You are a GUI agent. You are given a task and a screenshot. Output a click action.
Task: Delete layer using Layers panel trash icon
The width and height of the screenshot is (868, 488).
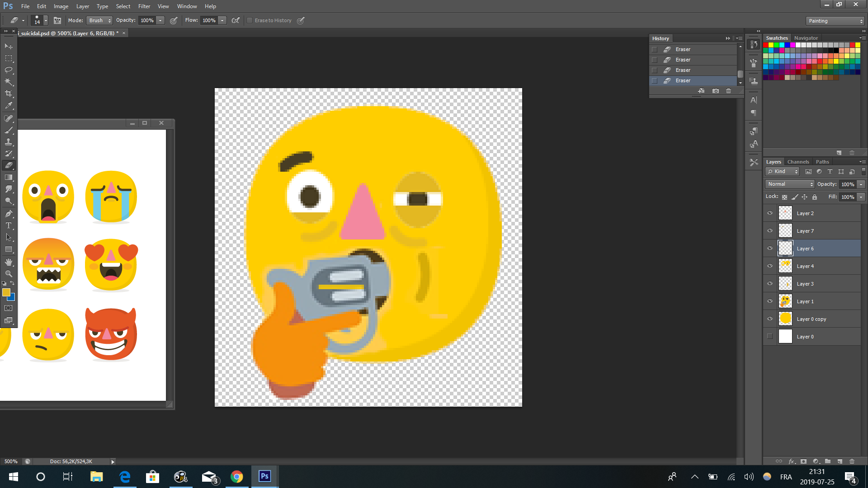[x=852, y=461]
